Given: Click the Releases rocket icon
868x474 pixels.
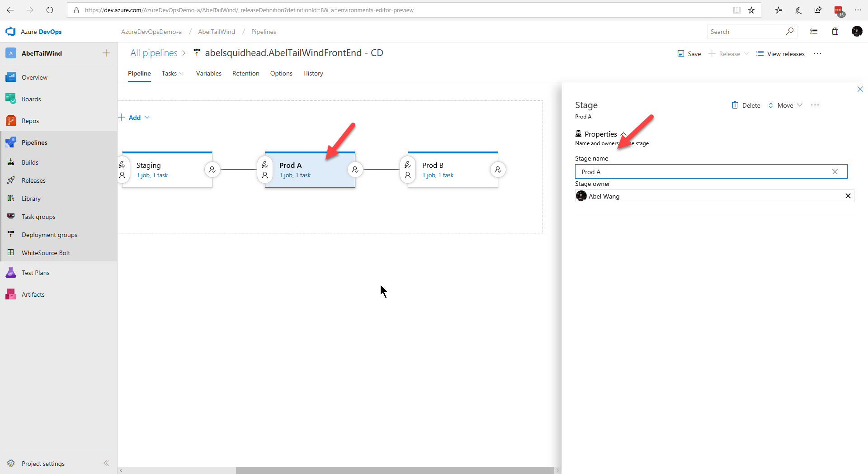Looking at the screenshot, I should 11,180.
